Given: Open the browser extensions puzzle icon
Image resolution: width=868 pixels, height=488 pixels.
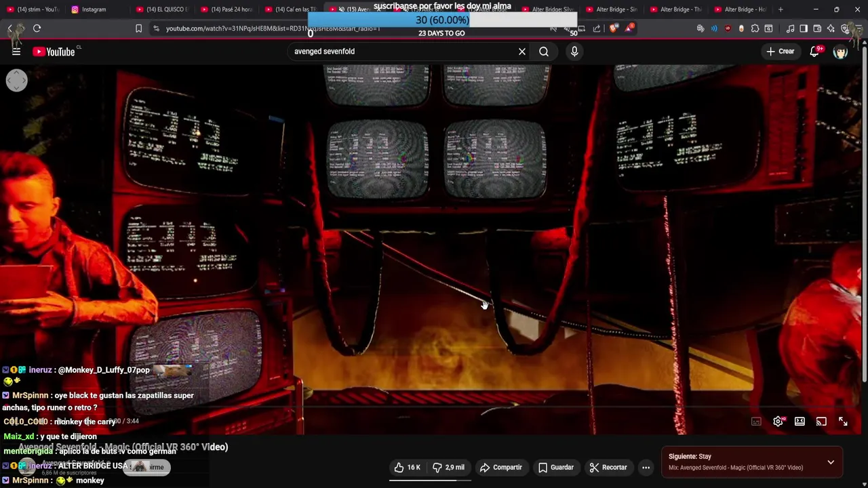Looking at the screenshot, I should (755, 28).
